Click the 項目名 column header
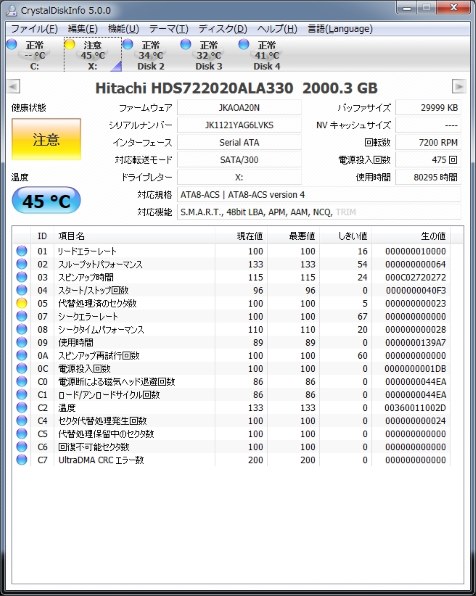Screen dimensions: 476x596 pos(135,236)
